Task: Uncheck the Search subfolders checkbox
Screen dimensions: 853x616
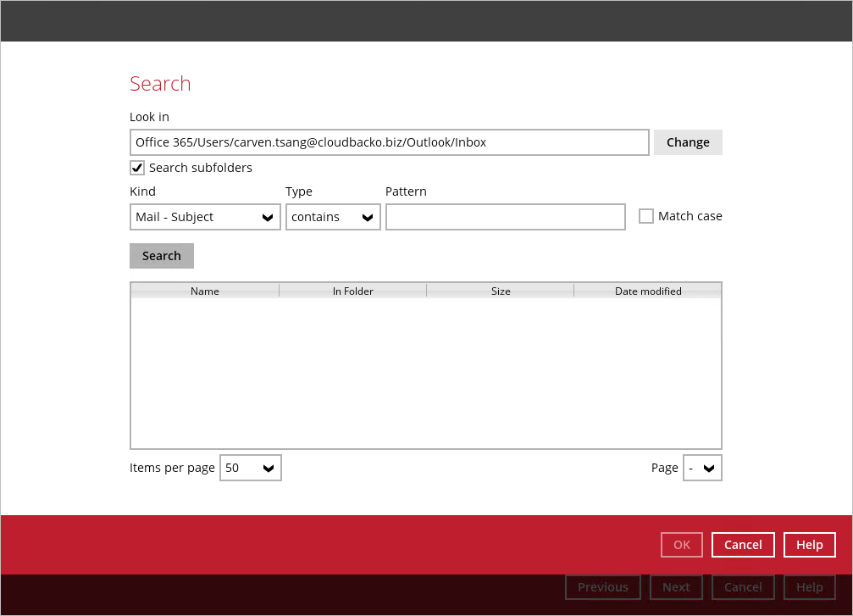Action: 137,168
